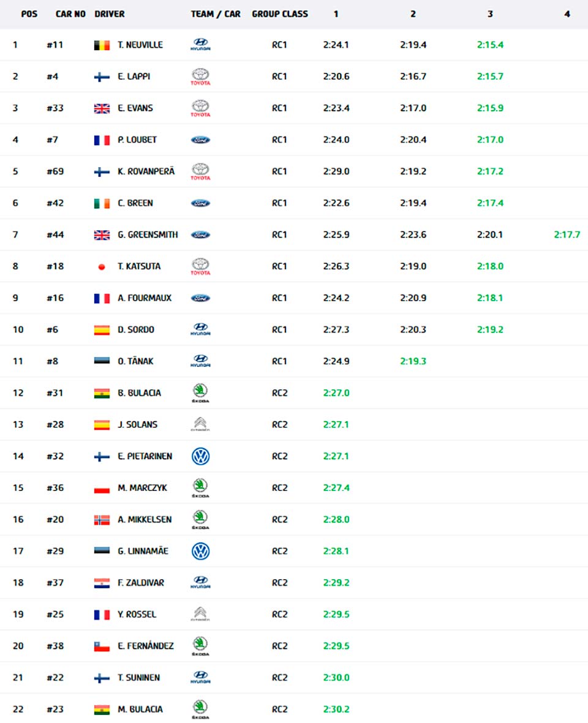Click the Chilean flag beside E. Fernández
Viewport: 588px width, 723px height.
click(102, 646)
